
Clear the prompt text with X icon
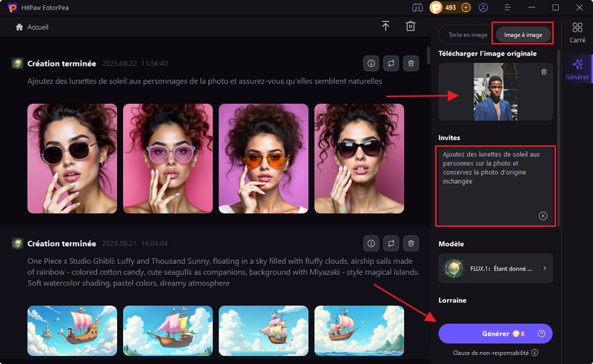coord(543,216)
